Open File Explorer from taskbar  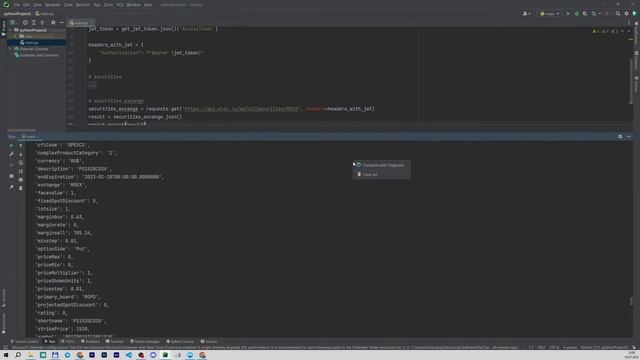(x=30, y=355)
